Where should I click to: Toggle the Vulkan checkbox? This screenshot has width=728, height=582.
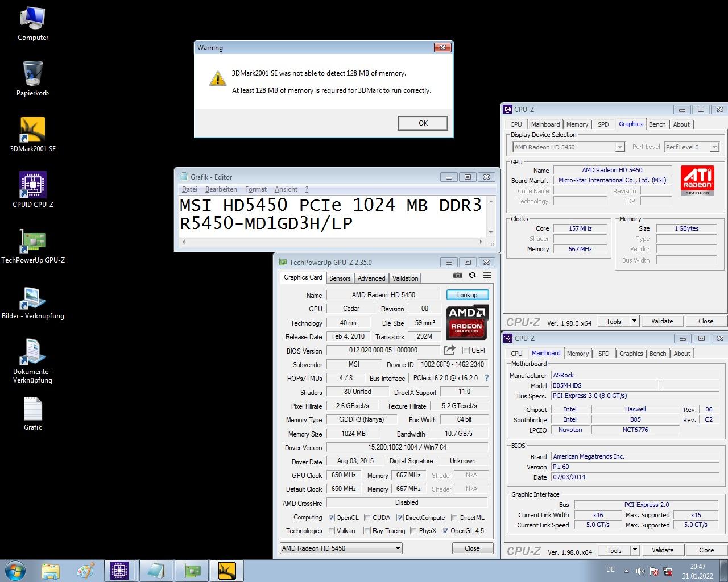pyautogui.click(x=332, y=531)
